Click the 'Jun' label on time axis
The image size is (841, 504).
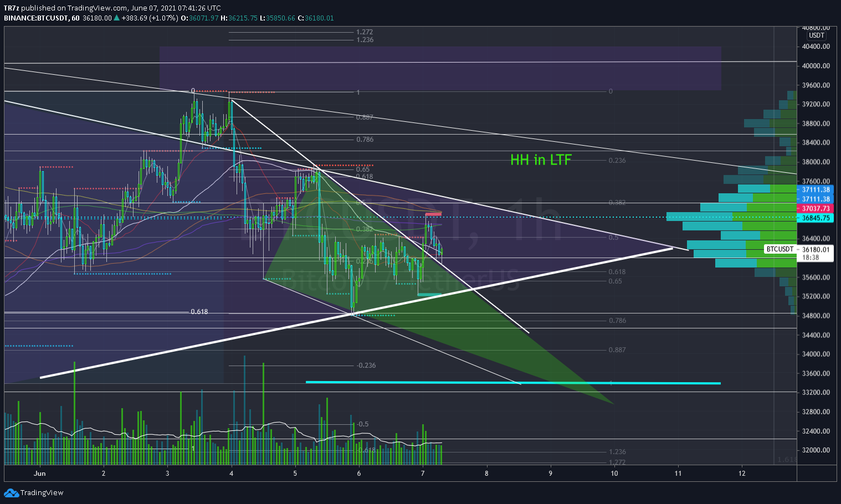click(x=39, y=474)
